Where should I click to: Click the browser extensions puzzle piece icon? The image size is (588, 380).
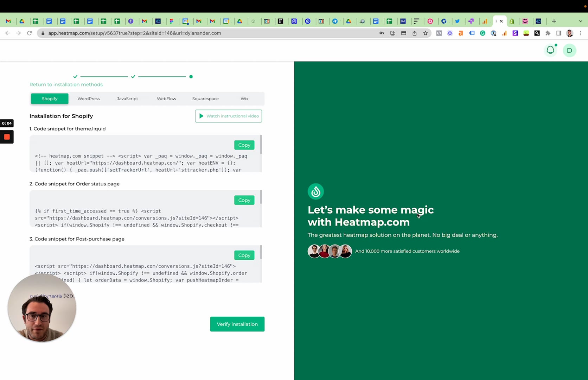click(548, 33)
